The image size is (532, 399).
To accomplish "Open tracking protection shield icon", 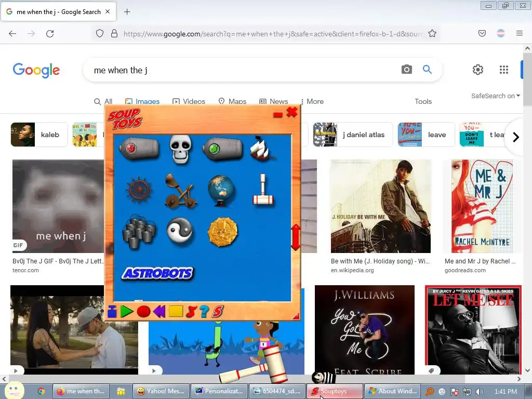I will (x=99, y=34).
